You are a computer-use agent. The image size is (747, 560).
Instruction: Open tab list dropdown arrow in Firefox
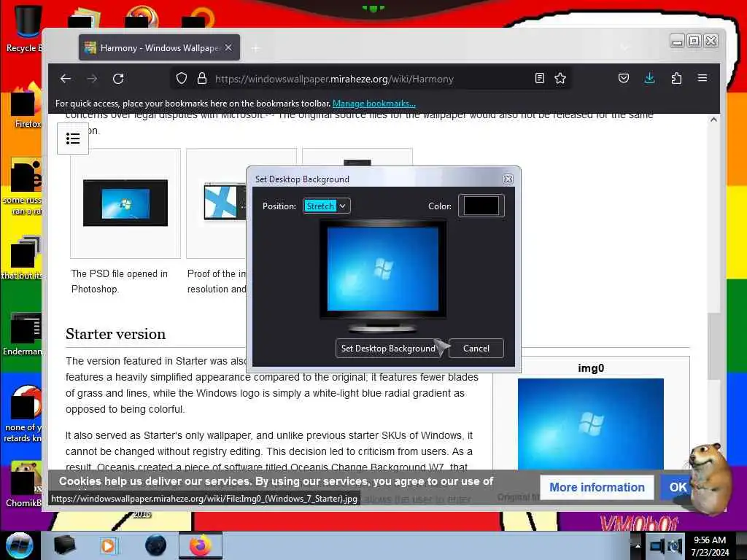click(x=624, y=47)
